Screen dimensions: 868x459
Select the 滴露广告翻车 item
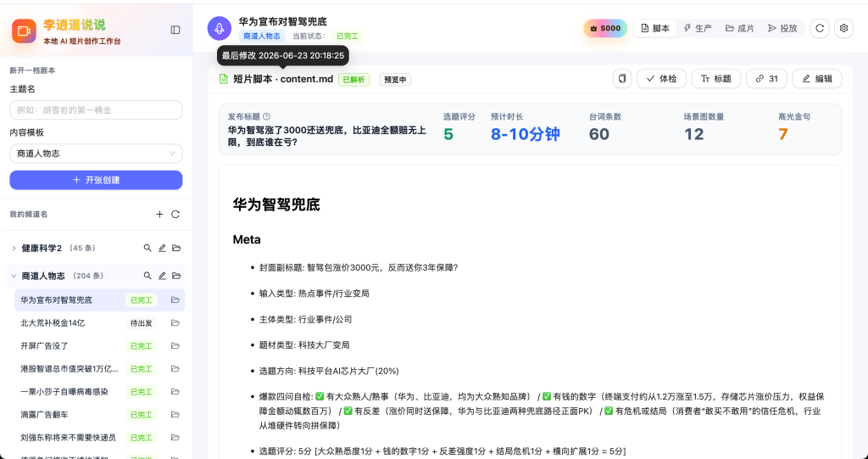tap(100, 415)
